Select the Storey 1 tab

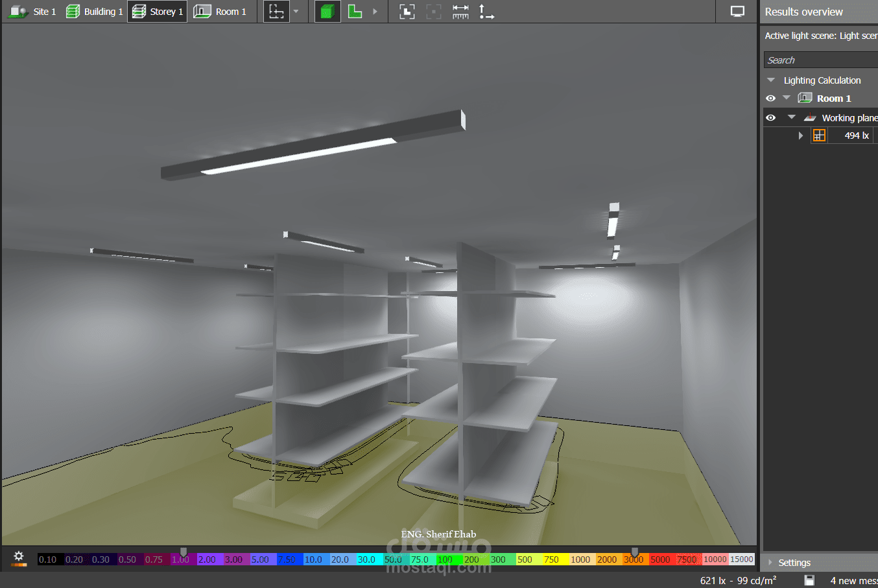click(158, 12)
